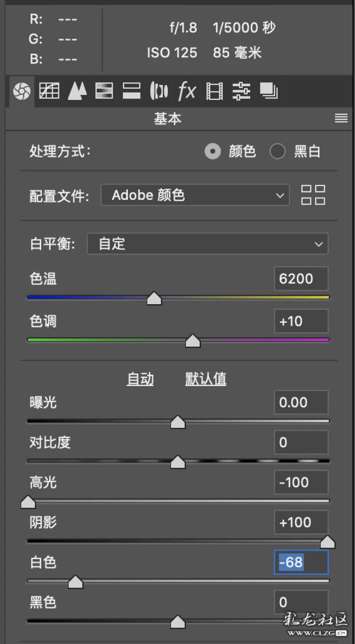The width and height of the screenshot is (355, 644).
Task: Expand the 白平衡 white balance dropdown
Action: [x=207, y=244]
